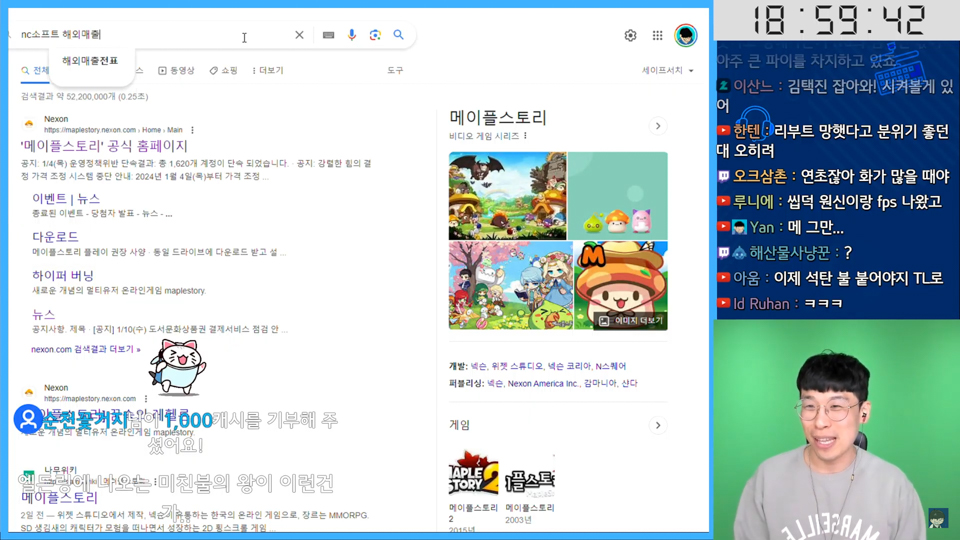Open the Nexon America Inc. publisher link
Viewport: 960px width, 540px height.
pos(543,383)
